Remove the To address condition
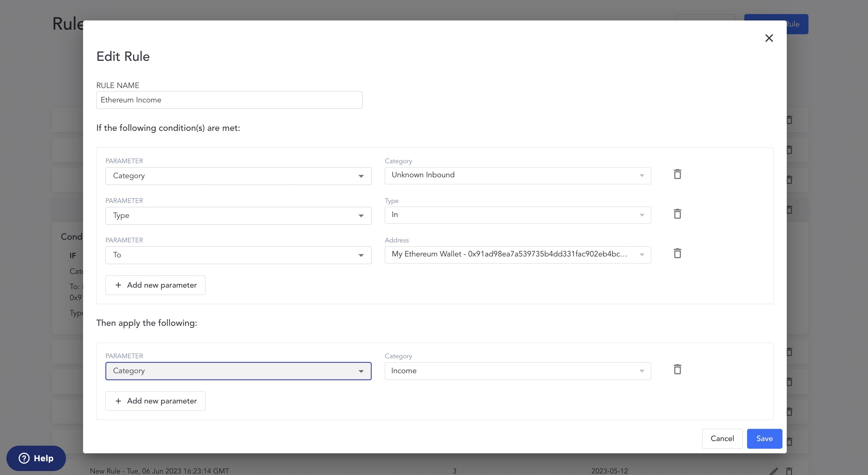 click(x=677, y=253)
